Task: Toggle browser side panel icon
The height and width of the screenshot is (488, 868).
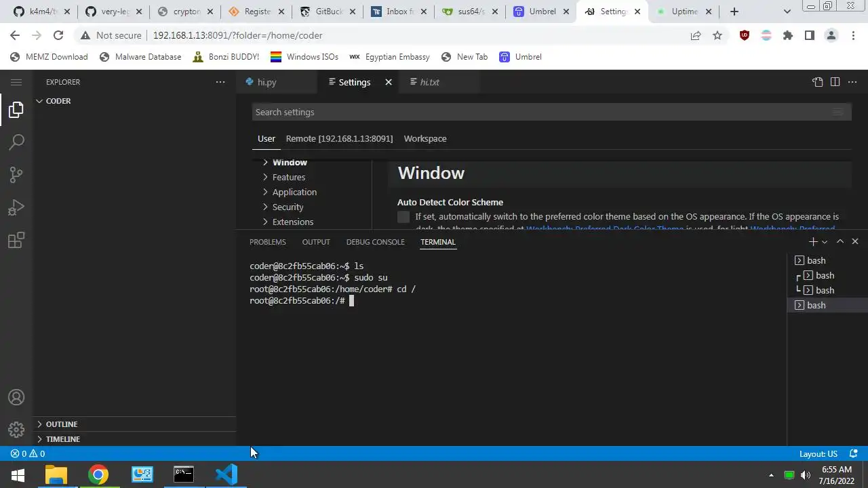Action: [810, 35]
